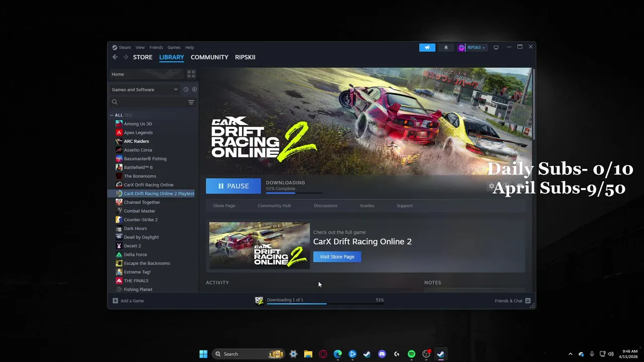644x362 pixels.
Task: Click the forward navigation arrow
Action: [x=126, y=57]
